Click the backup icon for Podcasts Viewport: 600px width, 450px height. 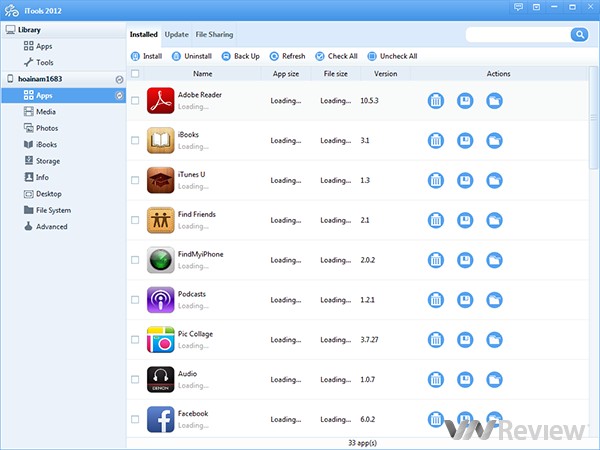coord(465,300)
